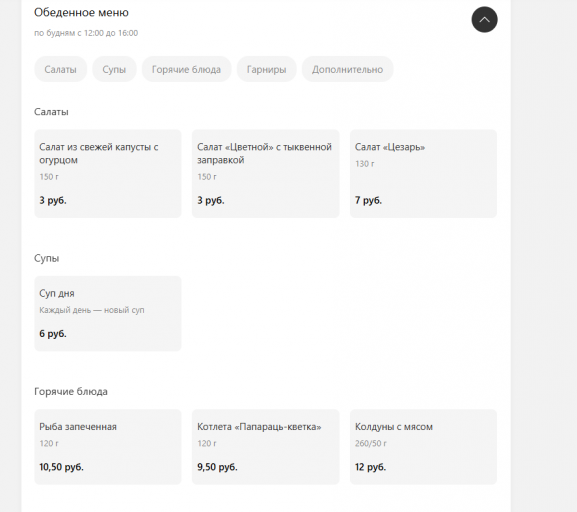Jump to the Горячие блюда category chip
This screenshot has width=577, height=512.
coord(187,69)
